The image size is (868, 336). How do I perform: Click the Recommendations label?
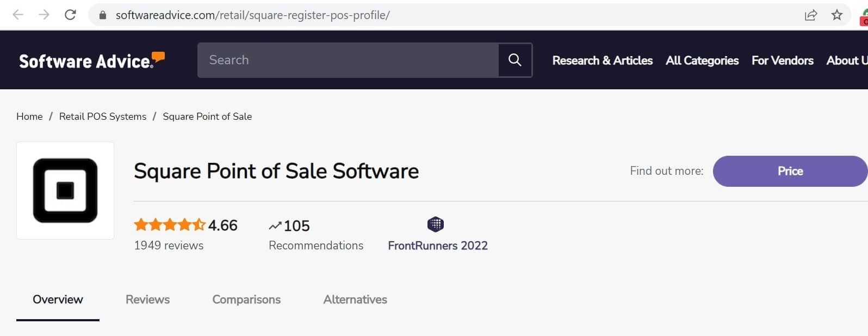tap(316, 246)
